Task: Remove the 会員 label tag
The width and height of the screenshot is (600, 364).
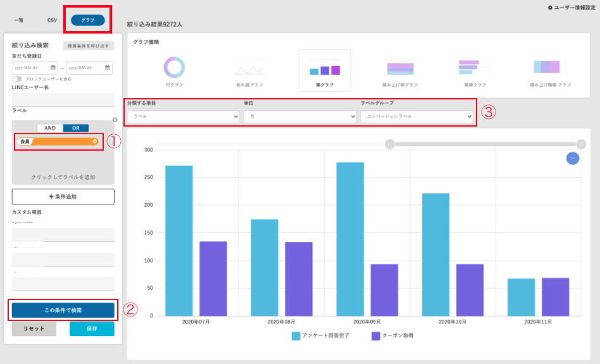Action: [x=95, y=141]
